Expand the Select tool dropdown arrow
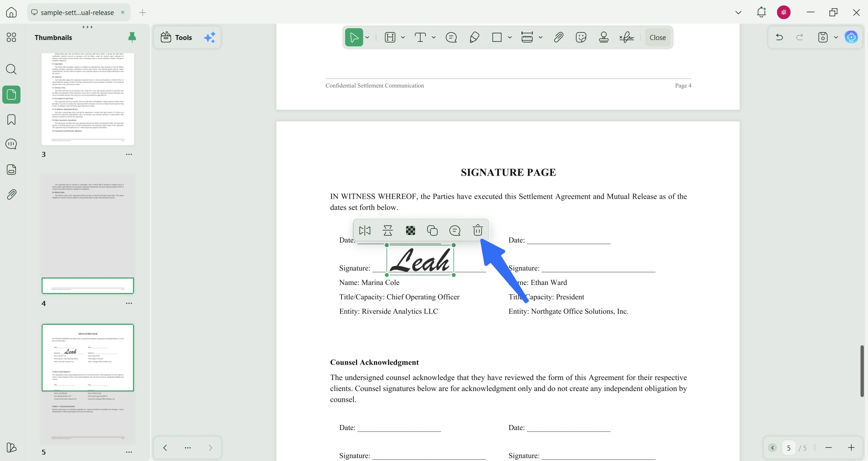The width and height of the screenshot is (868, 461). tap(367, 37)
